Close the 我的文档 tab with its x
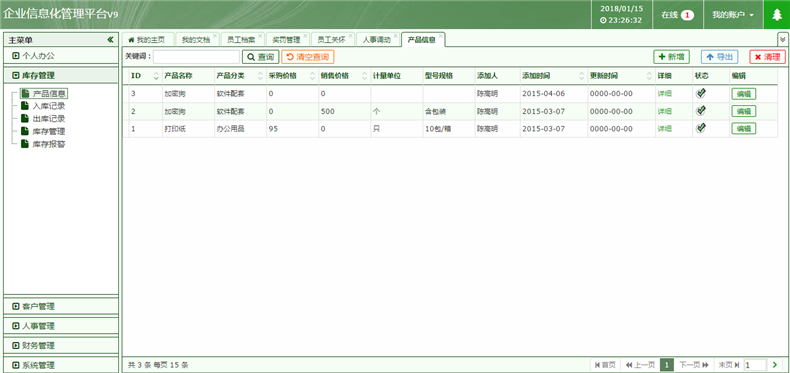Image resolution: width=790 pixels, height=373 pixels. (x=215, y=36)
